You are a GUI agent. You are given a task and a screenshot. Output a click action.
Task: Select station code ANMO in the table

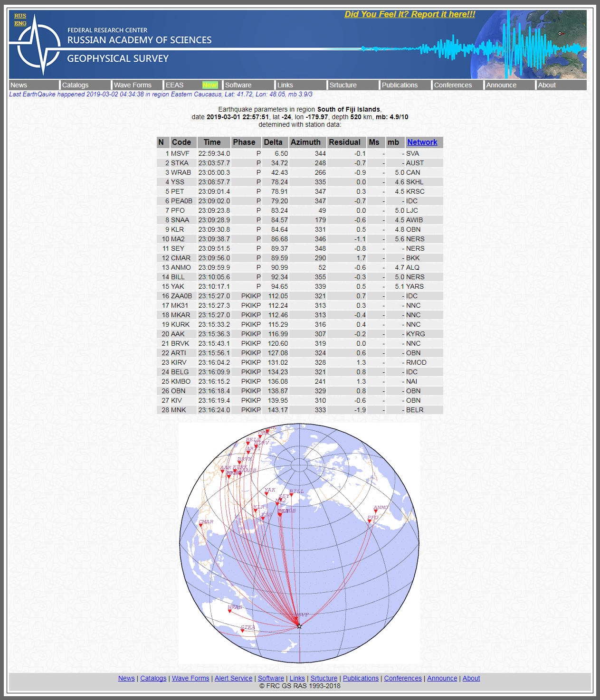click(181, 267)
